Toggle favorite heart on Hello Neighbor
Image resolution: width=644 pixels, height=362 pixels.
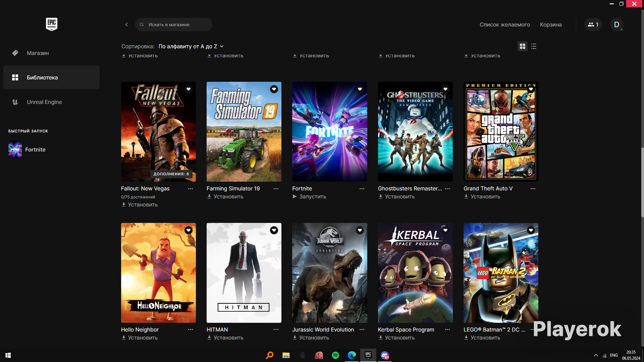click(188, 230)
